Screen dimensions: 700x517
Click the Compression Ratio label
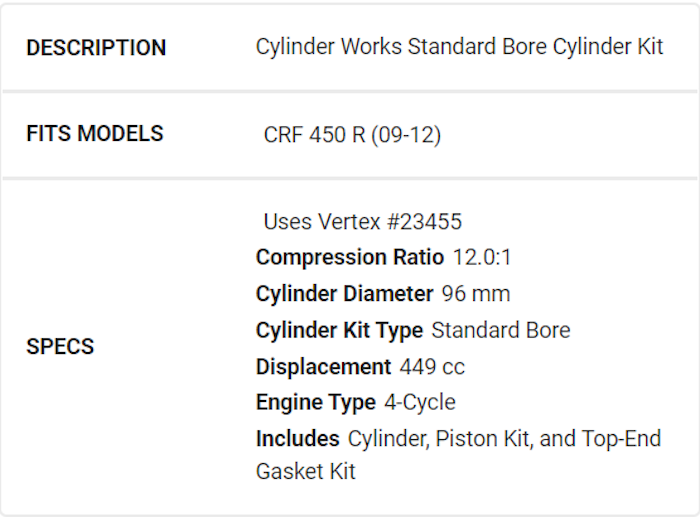tap(349, 258)
